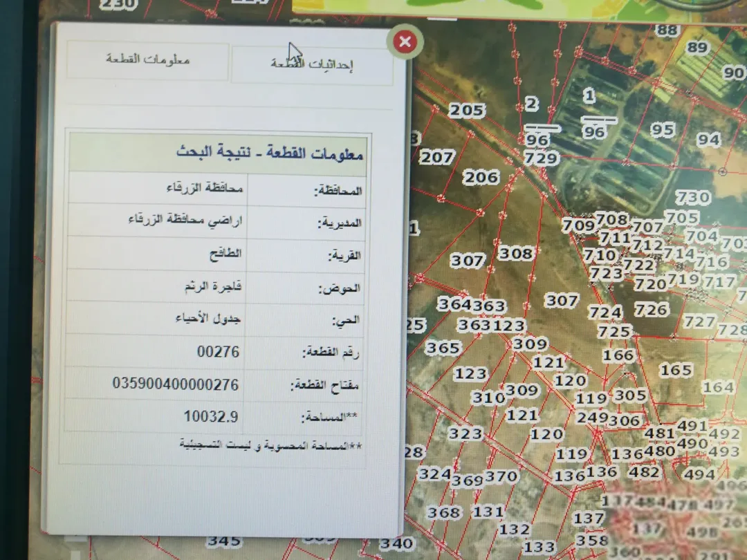Screen dimensions: 747x560
Task: Select map parcel 207
Action: click(x=437, y=157)
